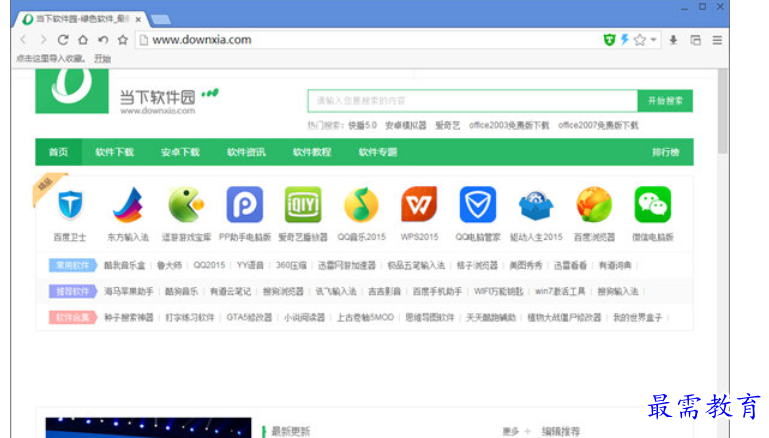This screenshot has height=438, width=769.
Task: Click the 当下软件园 green logo
Action: 72,91
